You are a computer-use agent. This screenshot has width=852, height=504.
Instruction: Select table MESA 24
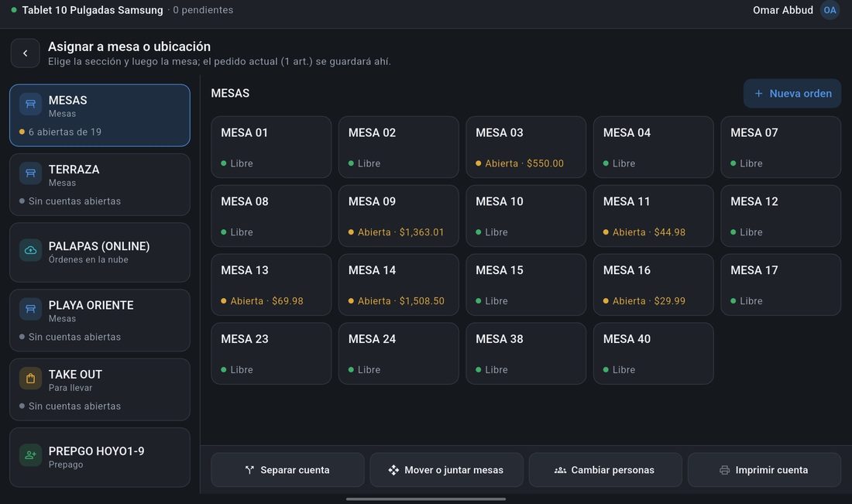coord(399,354)
